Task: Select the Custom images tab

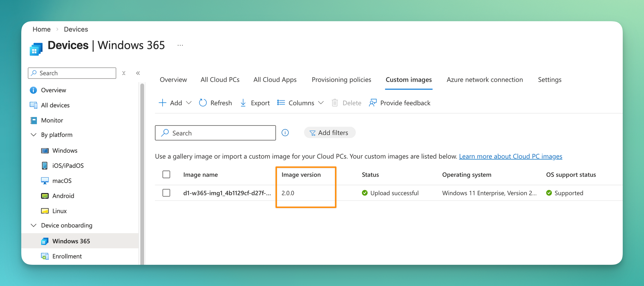Action: [x=409, y=80]
